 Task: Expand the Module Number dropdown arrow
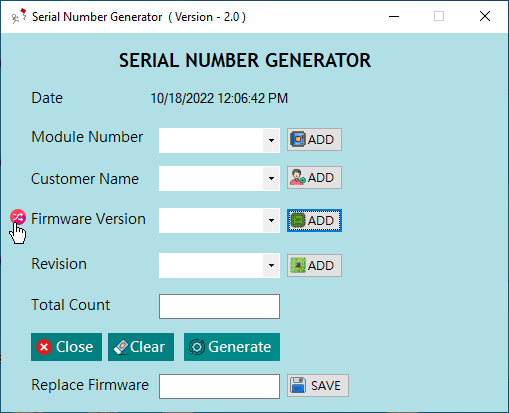[271, 140]
